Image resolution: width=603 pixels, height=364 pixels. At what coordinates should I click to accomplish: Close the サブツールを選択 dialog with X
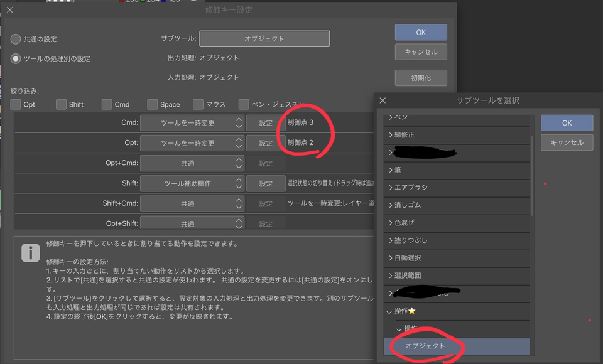(383, 100)
